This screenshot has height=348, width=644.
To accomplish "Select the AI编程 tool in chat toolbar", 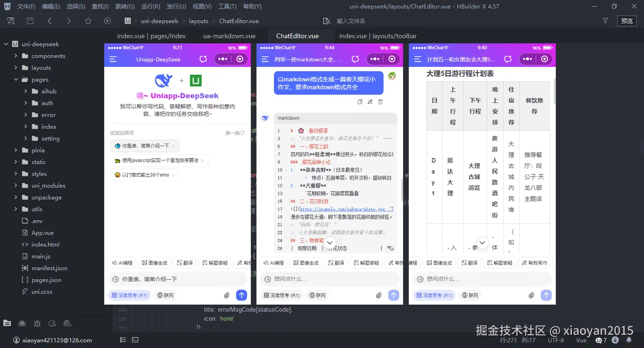I will (122, 262).
